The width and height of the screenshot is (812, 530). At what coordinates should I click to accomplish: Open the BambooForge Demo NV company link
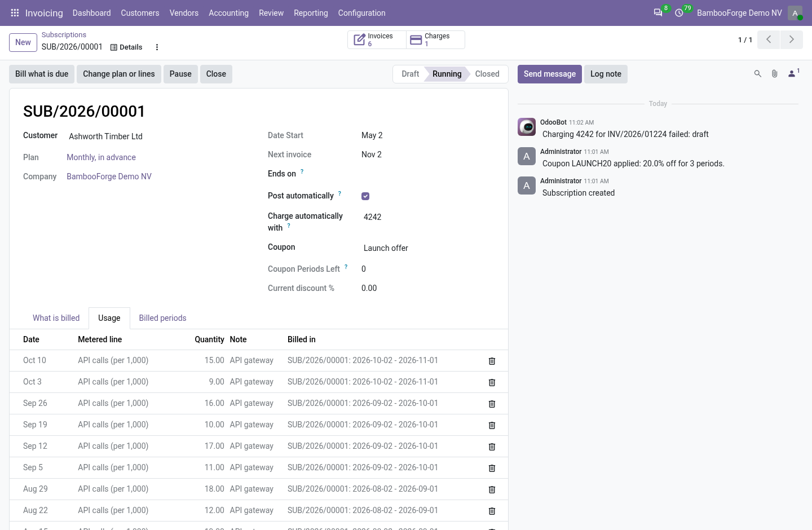click(109, 176)
